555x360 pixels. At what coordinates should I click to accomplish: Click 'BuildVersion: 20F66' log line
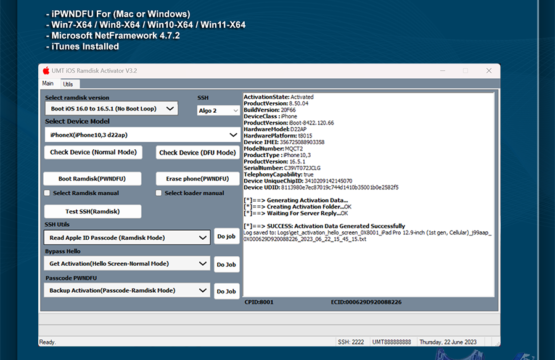[x=270, y=110]
